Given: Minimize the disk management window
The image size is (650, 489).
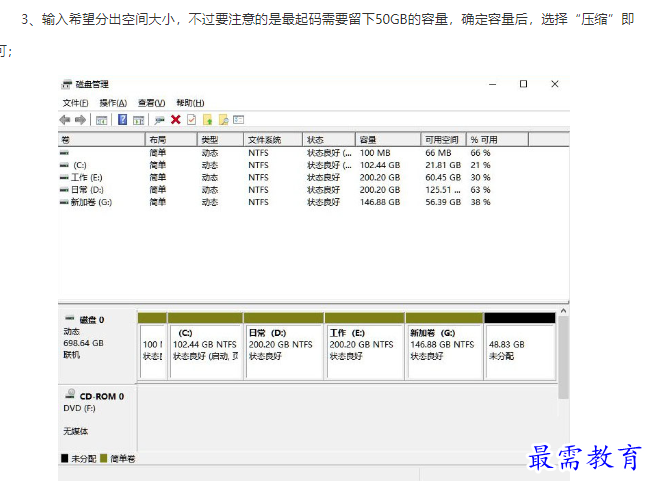Looking at the screenshot, I should click(x=492, y=84).
